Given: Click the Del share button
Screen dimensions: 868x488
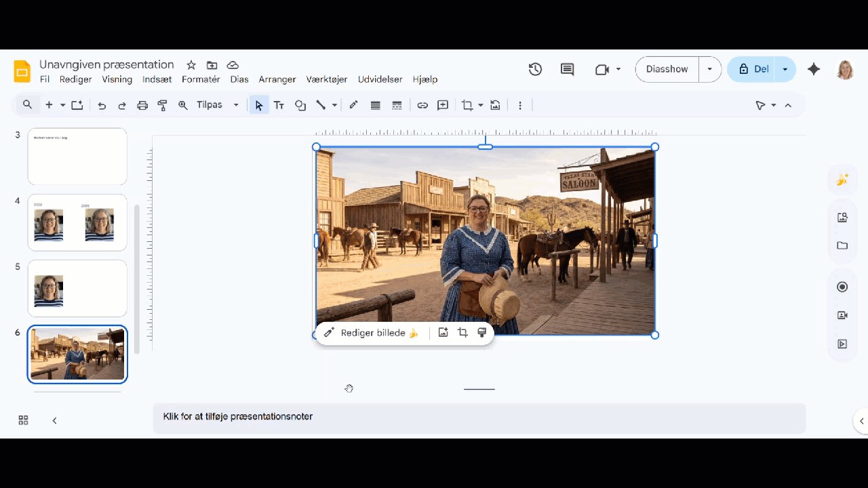Looking at the screenshot, I should click(753, 69).
